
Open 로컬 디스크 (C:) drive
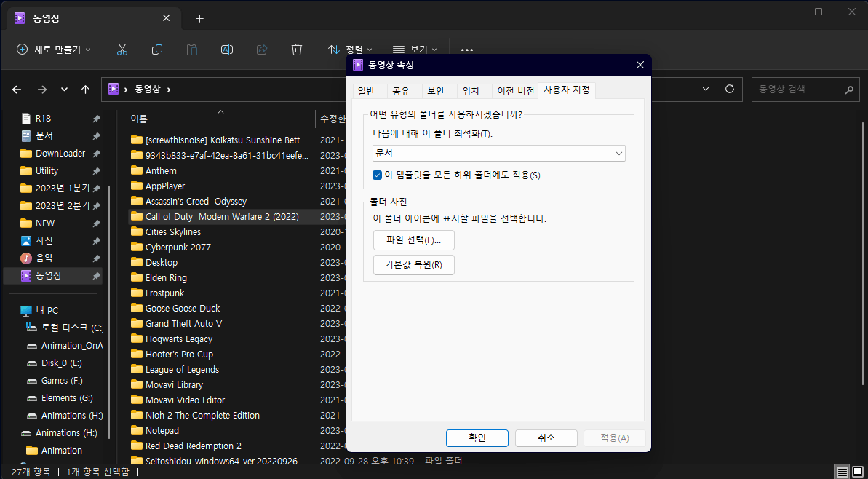click(x=63, y=328)
